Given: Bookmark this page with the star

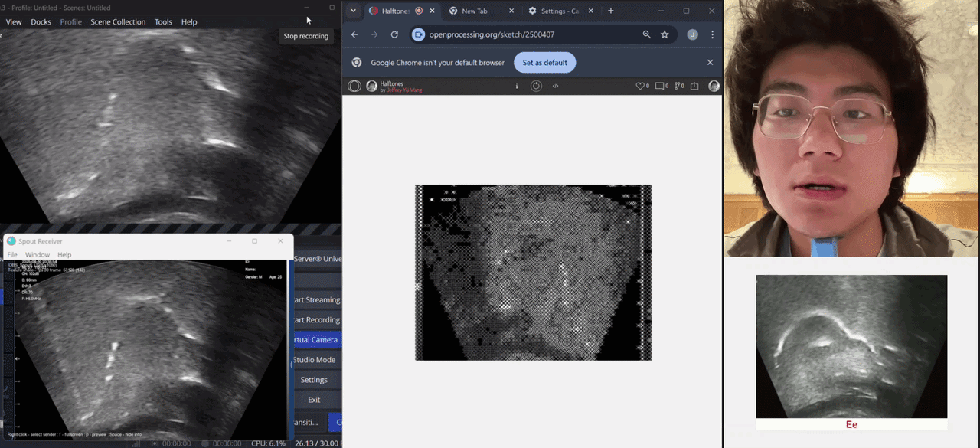Looking at the screenshot, I should [x=665, y=34].
